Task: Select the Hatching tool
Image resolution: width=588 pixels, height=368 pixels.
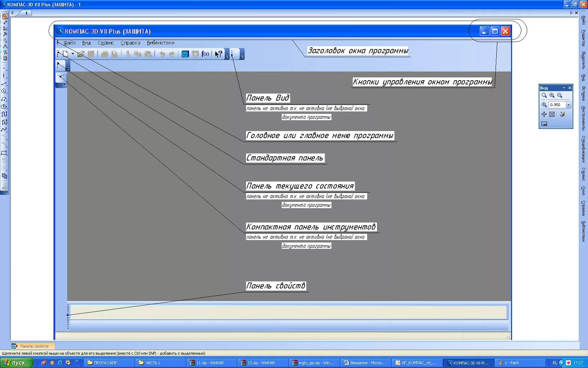Action: click(x=4, y=176)
